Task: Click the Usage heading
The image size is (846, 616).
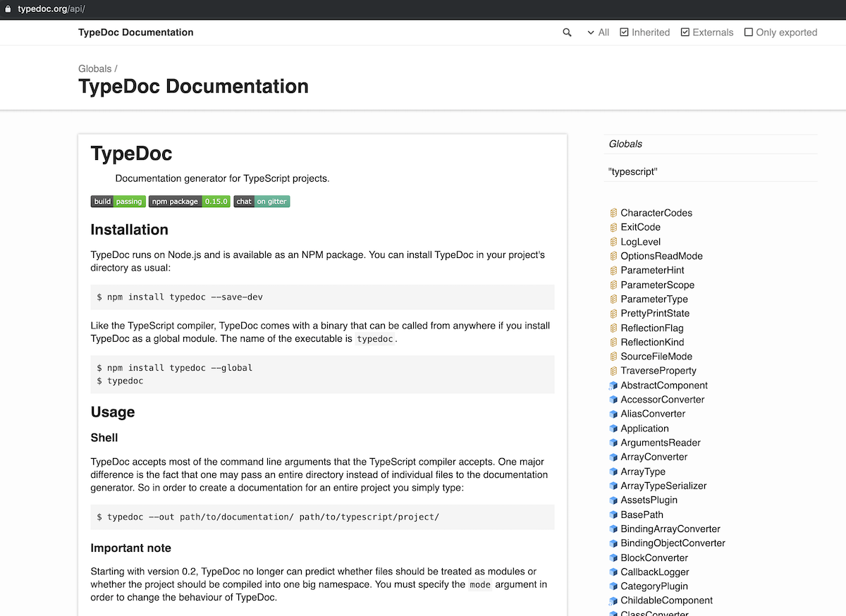Action: point(113,412)
